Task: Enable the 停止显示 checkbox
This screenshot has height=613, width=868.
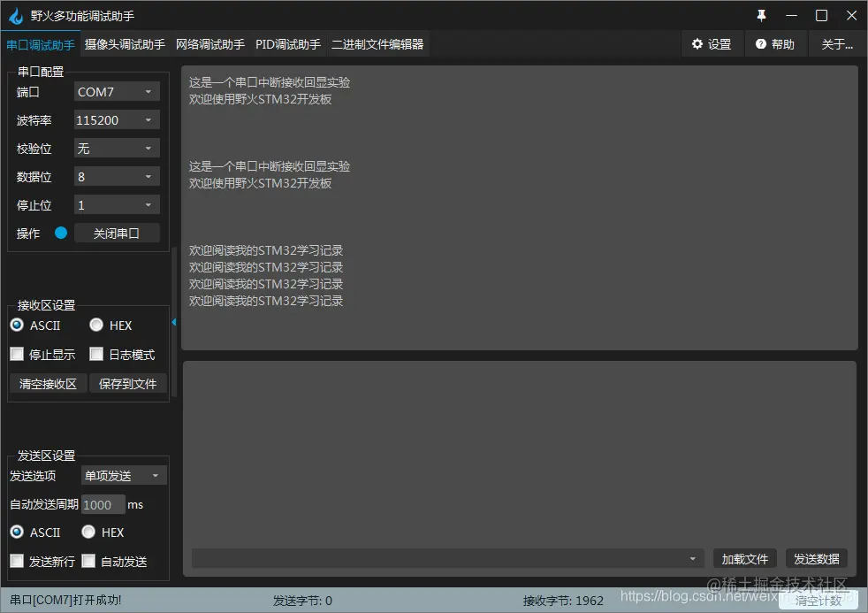Action: pos(16,353)
